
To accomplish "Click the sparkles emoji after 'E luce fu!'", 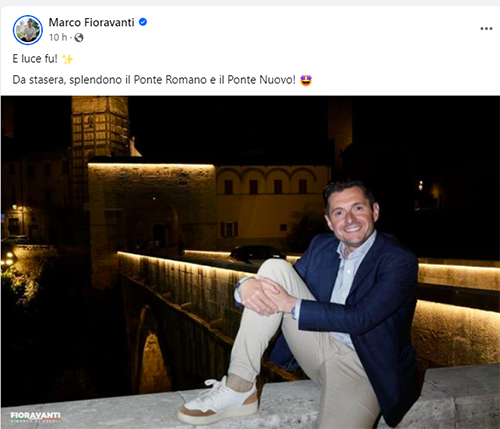I will tap(68, 59).
